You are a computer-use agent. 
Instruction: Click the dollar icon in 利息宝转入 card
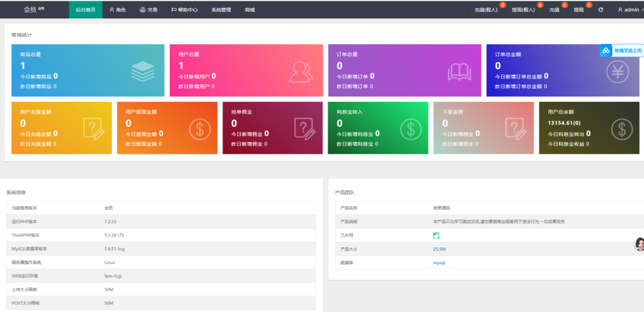[x=411, y=130]
